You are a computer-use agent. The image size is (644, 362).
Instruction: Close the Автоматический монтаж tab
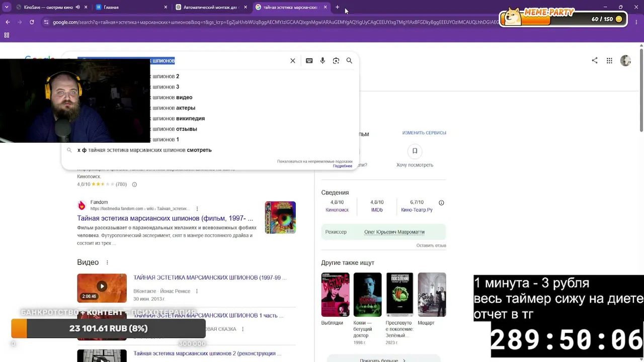tap(246, 8)
